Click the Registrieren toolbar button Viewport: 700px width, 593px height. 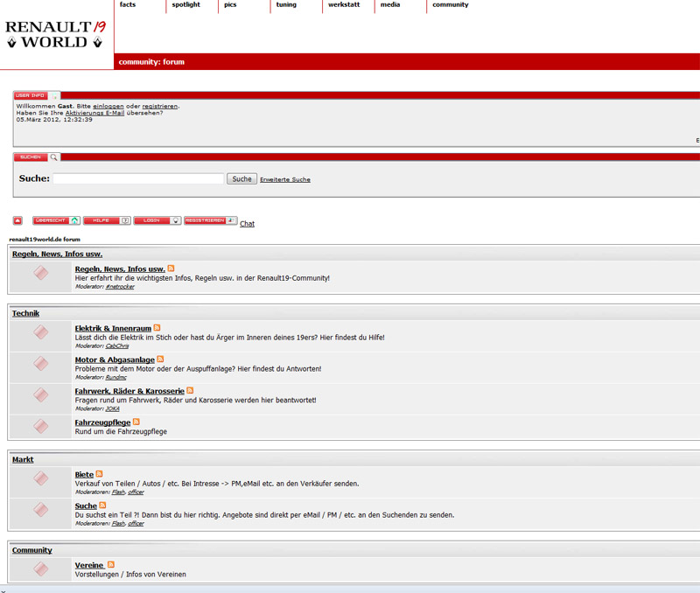click(x=210, y=220)
